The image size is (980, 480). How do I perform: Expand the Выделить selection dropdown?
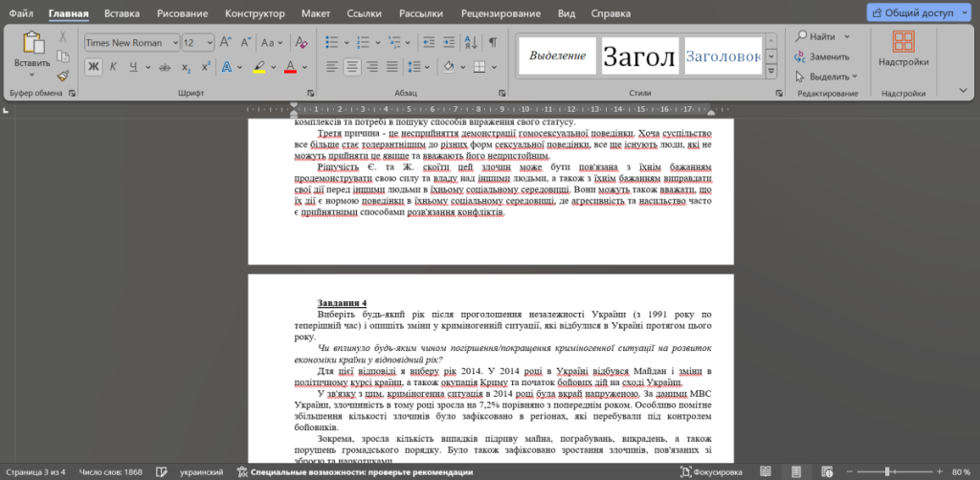(x=828, y=76)
